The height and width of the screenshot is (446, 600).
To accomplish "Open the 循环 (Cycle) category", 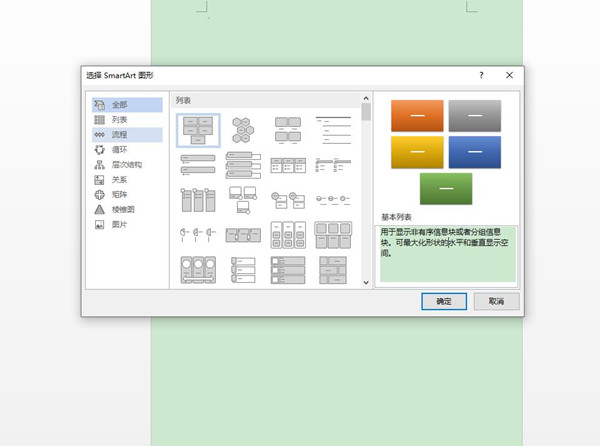I will [120, 149].
